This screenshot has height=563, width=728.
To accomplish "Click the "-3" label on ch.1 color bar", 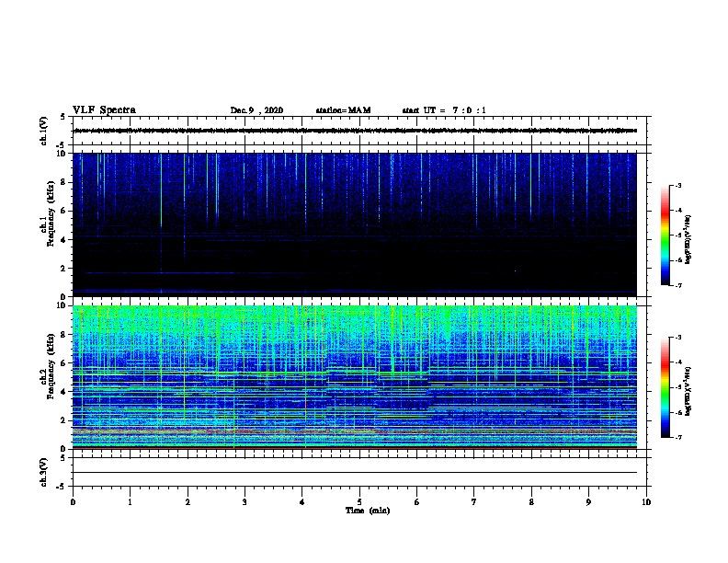I will (x=677, y=185).
